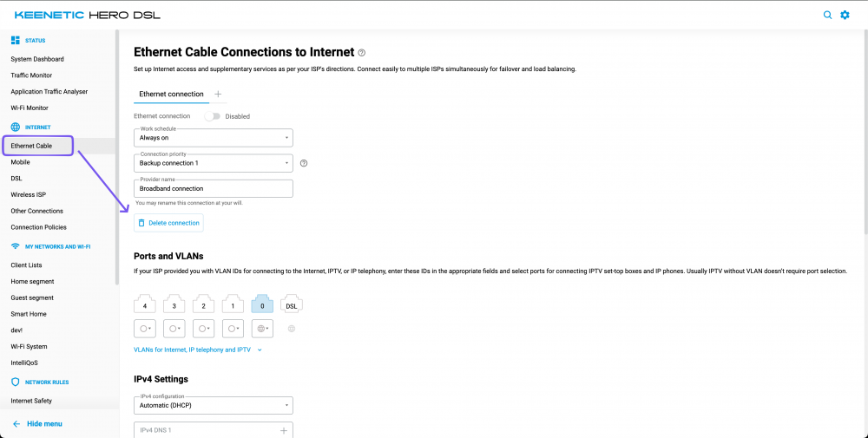The width and height of the screenshot is (868, 438).
Task: Expand VLANs for Internet, IP telephony and IPTV
Action: [198, 350]
